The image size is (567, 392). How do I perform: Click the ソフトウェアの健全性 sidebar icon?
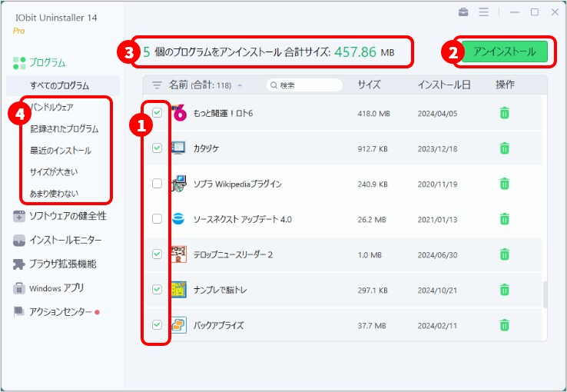coord(18,216)
